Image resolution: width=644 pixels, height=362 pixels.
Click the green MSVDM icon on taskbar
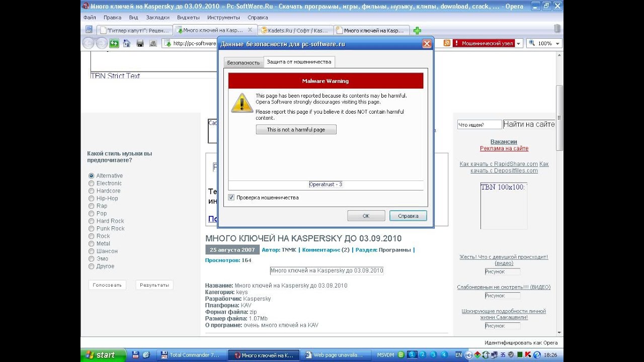(x=401, y=355)
